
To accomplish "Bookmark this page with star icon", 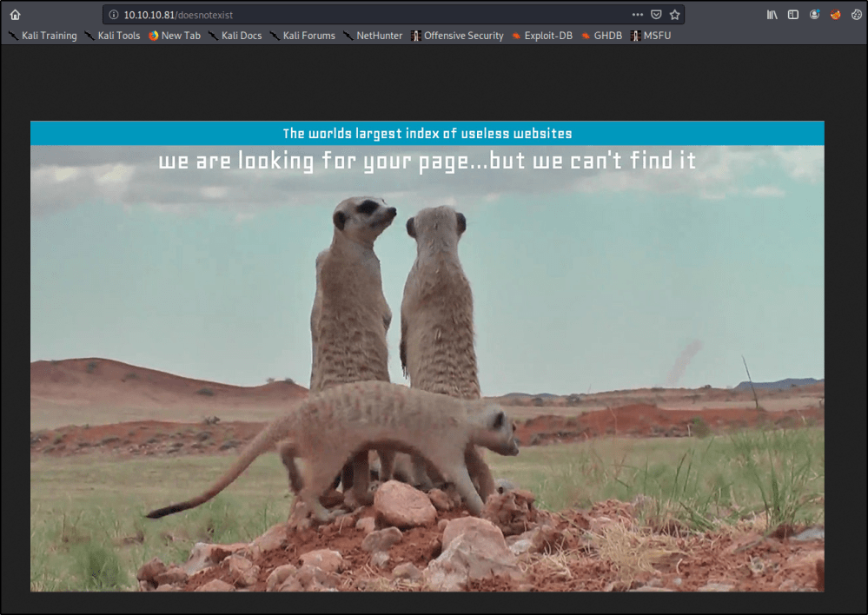I will point(674,15).
